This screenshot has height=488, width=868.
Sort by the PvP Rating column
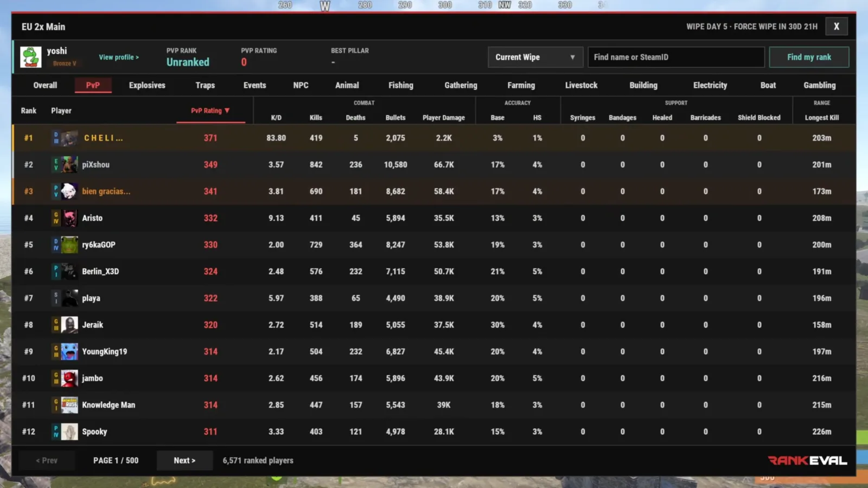(210, 111)
